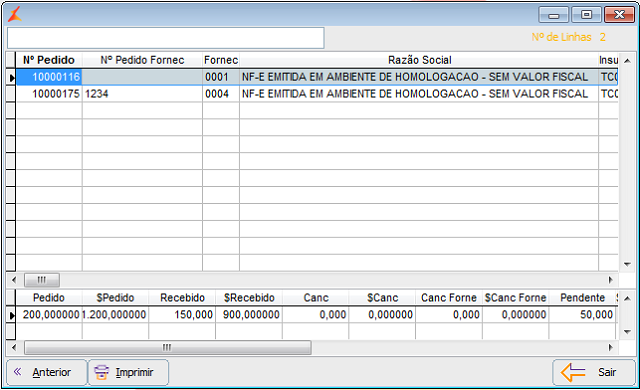The width and height of the screenshot is (640, 390).
Task: Click left arrow of lower grid horizontal scrollbar
Action: coord(14,348)
